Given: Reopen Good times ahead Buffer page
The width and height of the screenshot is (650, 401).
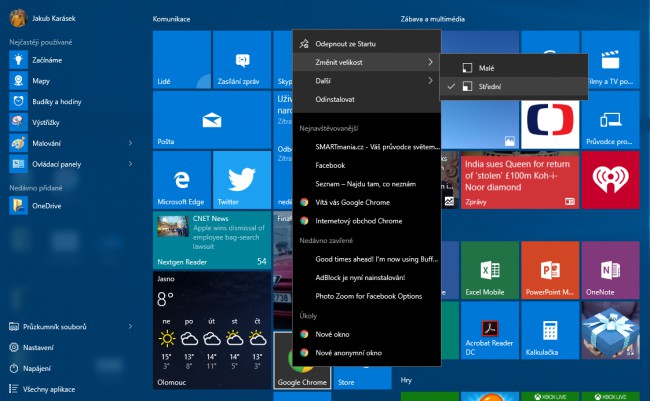Looking at the screenshot, I should click(367, 259).
